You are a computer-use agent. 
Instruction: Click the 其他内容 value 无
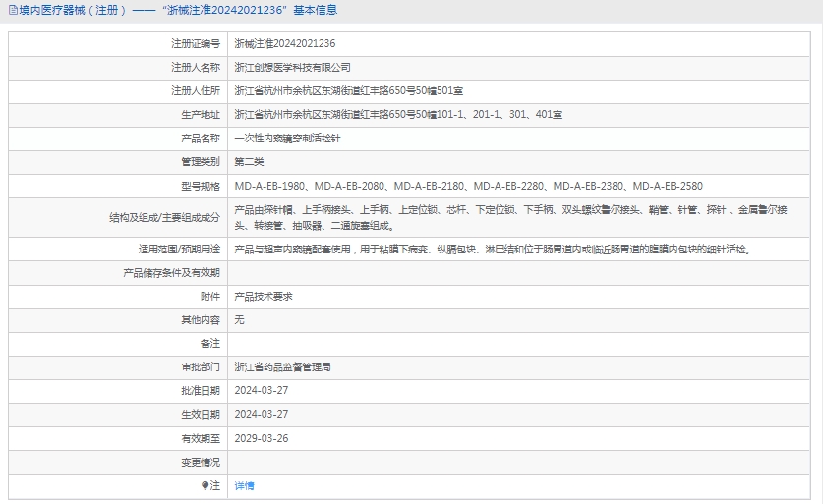[239, 319]
